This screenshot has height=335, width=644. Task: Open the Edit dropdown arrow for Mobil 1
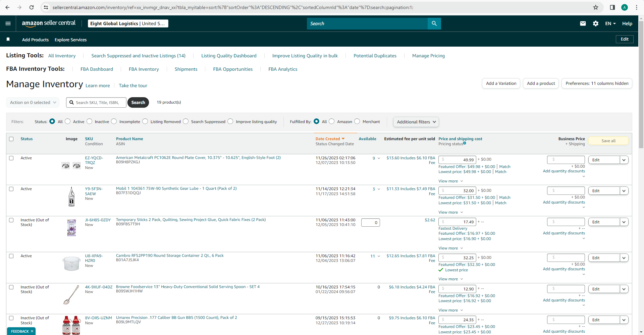624,191
